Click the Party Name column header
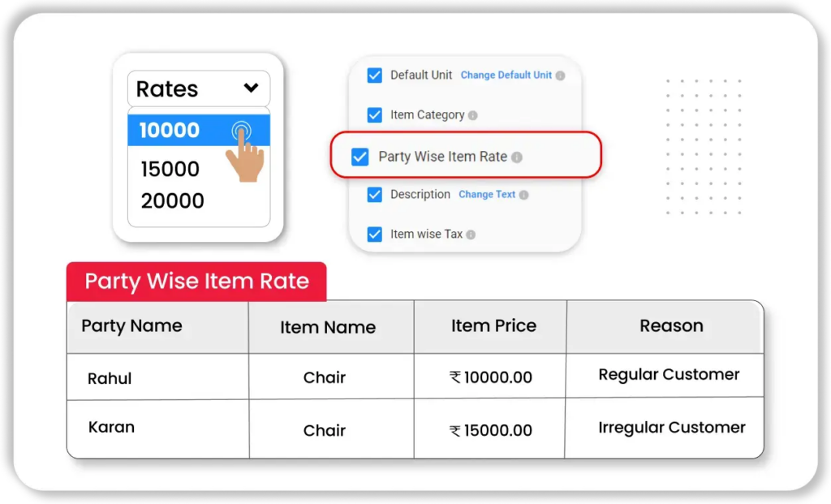 coord(131,326)
